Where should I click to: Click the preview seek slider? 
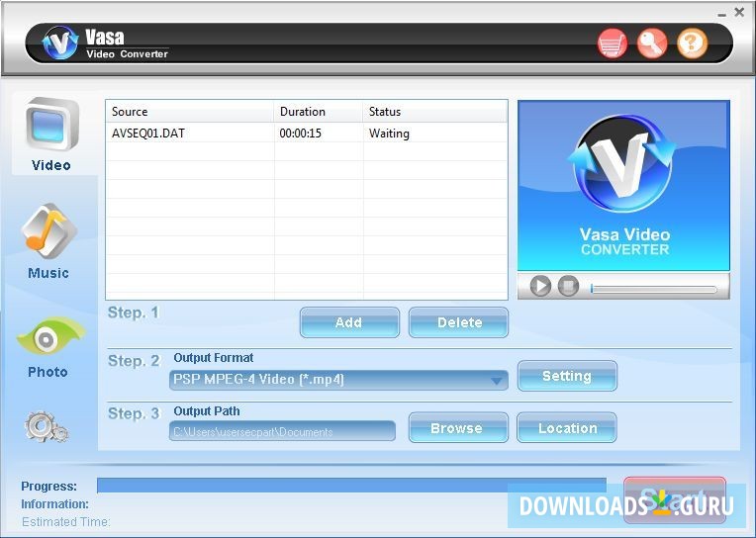654,289
